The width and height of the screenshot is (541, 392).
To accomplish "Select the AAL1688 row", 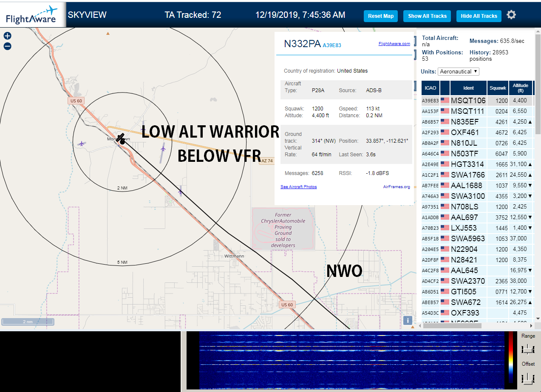I will 477,186.
